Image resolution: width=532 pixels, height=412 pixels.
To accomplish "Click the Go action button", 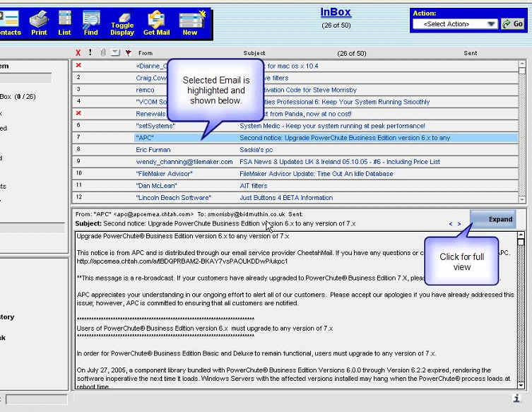I will tap(513, 24).
